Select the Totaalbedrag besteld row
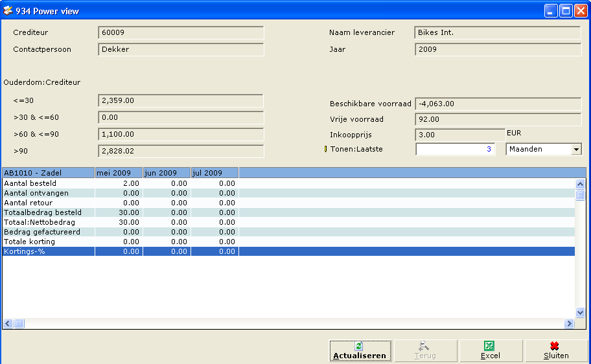The height and width of the screenshot is (364, 591). point(49,212)
